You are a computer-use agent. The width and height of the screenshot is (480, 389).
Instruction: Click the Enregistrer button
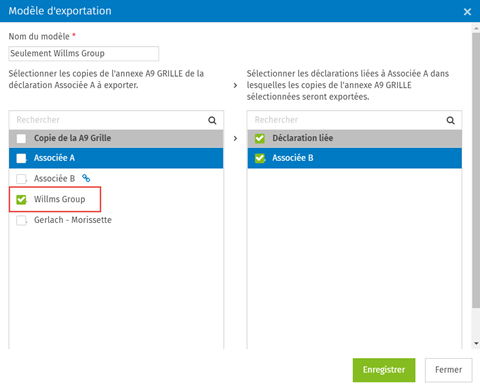(x=384, y=370)
